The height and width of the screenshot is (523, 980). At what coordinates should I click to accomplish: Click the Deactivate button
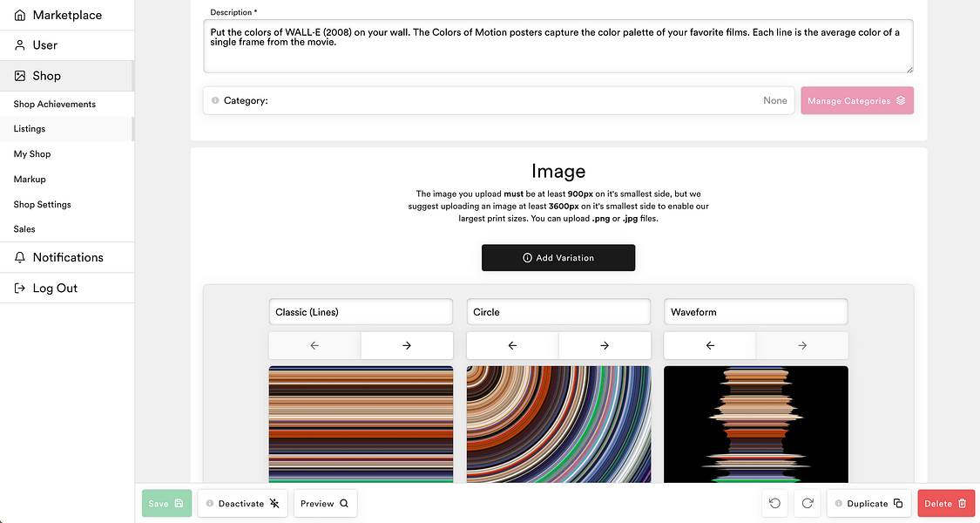[242, 504]
